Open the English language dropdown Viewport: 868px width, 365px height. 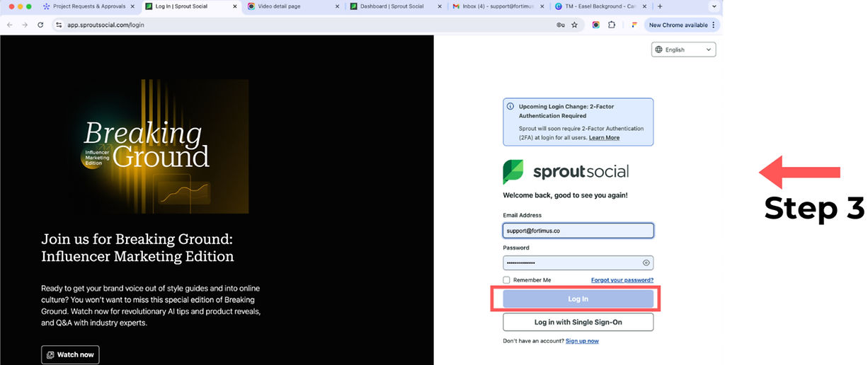coord(683,50)
